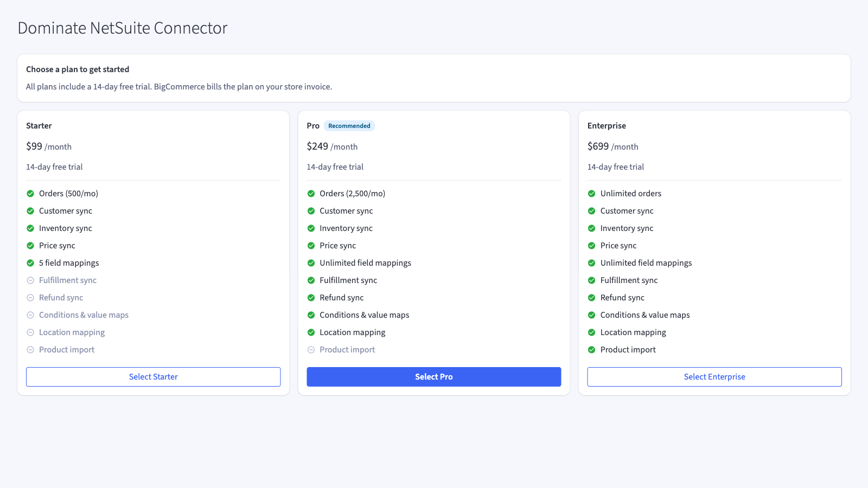Screen dimensions: 868x488
Task: Click unavailable icon beside Pro Product import
Action: click(311, 350)
